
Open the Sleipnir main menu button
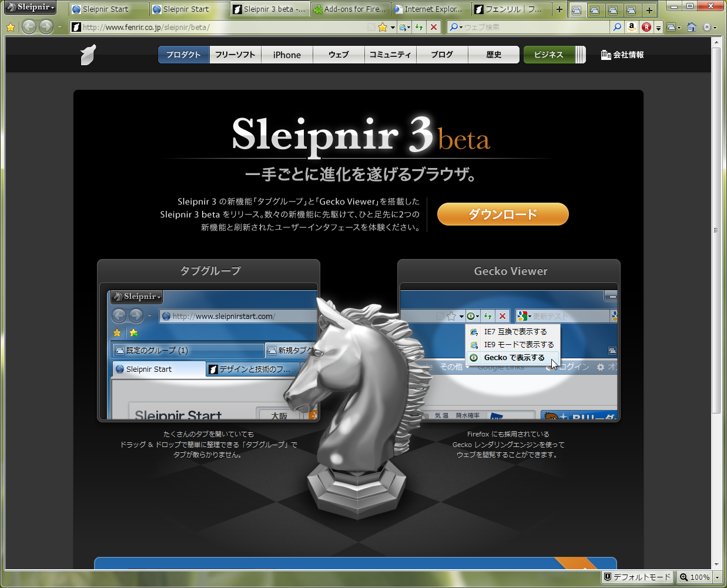point(31,8)
